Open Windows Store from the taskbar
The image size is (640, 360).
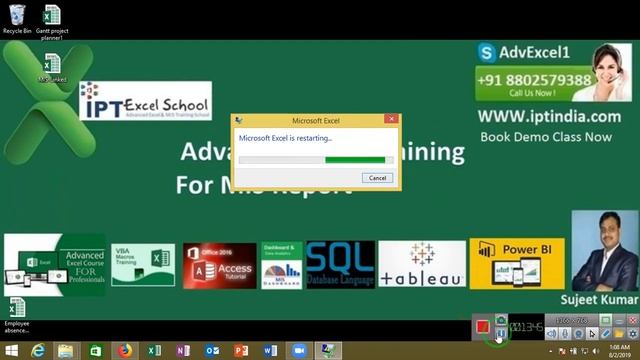tap(96, 351)
